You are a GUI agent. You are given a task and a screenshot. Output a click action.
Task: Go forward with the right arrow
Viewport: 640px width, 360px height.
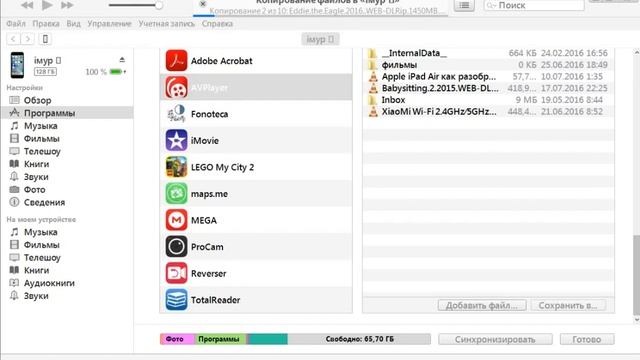27,39
